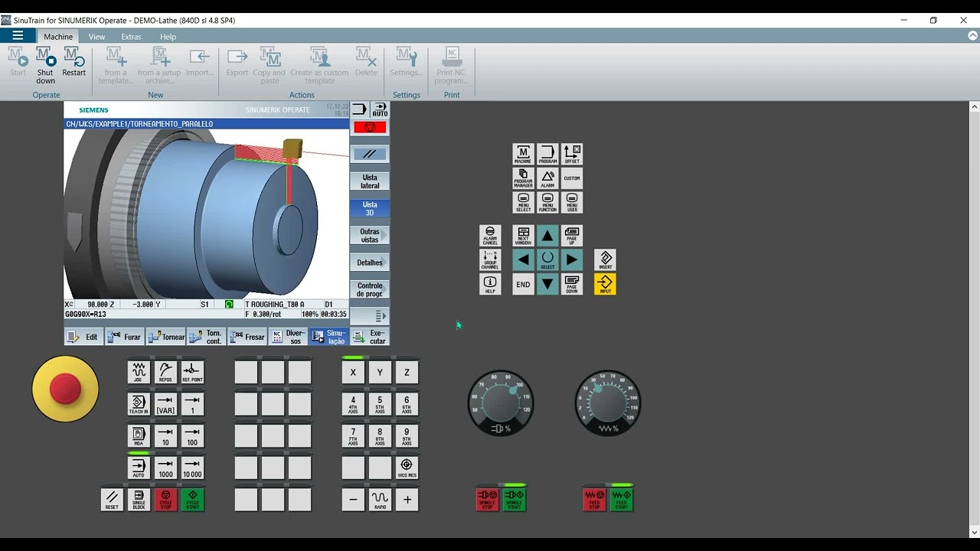Click the WCS MCS key
980x551 pixels.
(x=407, y=468)
